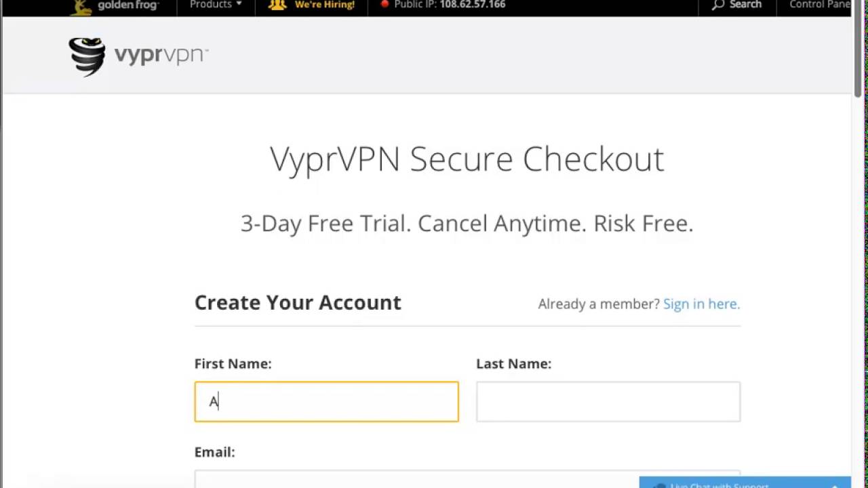Click the We're Hiring! link
The image size is (868, 488).
pos(324,5)
